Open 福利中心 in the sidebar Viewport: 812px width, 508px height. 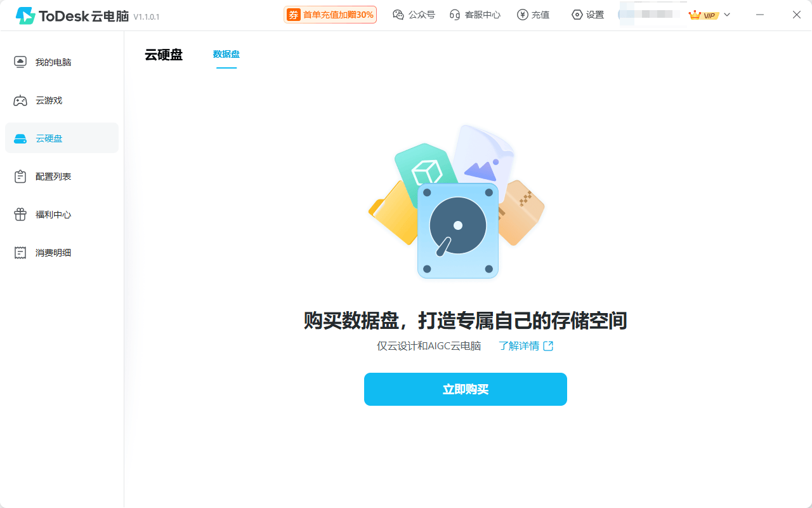(x=62, y=215)
